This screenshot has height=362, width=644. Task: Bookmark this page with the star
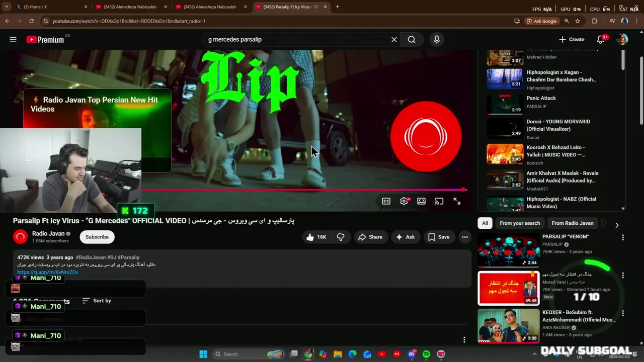[578, 21]
